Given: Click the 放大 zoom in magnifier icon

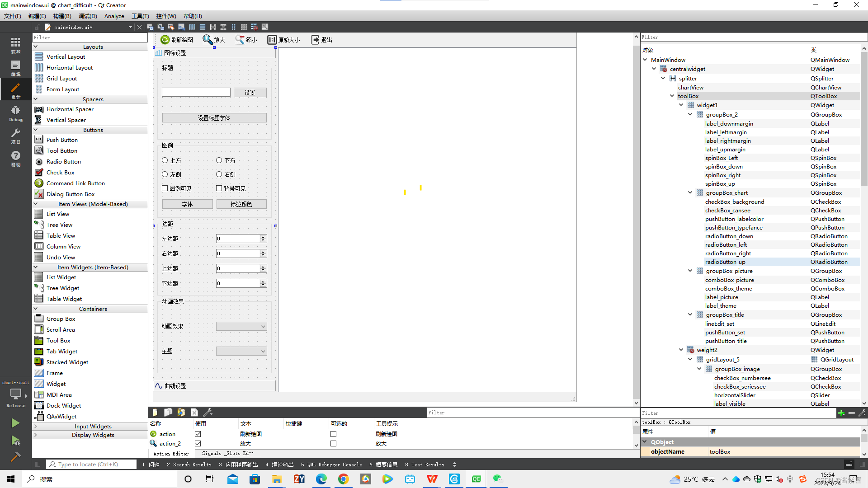Looking at the screenshot, I should pos(208,40).
